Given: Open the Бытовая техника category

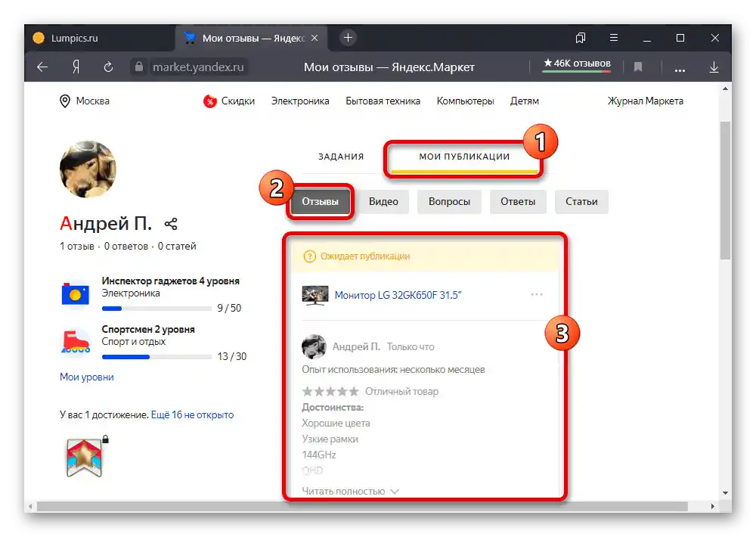Looking at the screenshot, I should (x=383, y=101).
